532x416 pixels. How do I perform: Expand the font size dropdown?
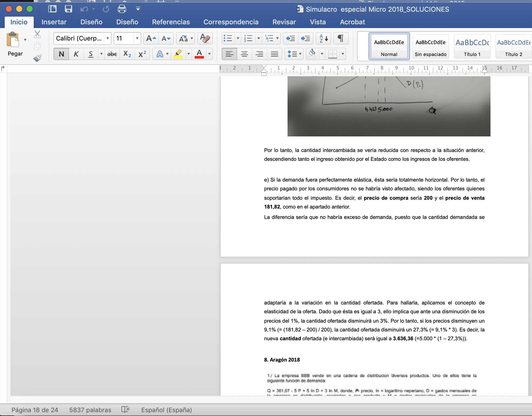pos(137,38)
